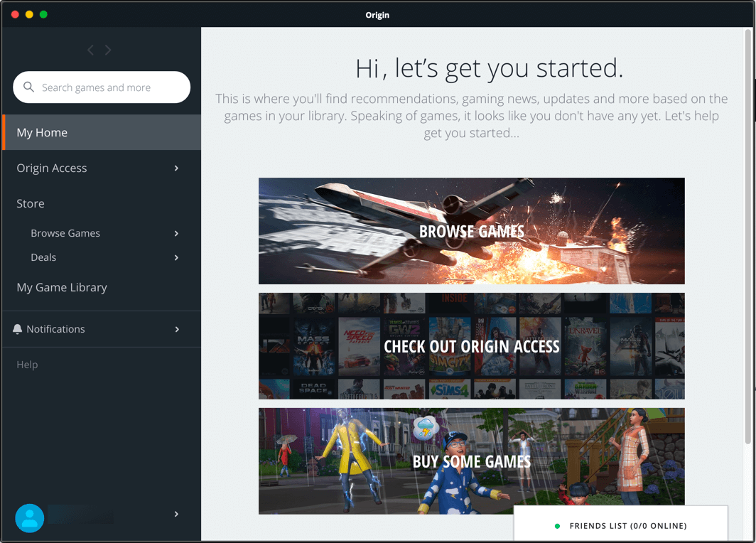Expand the user account chevron
The width and height of the screenshot is (756, 543).
[x=176, y=514]
